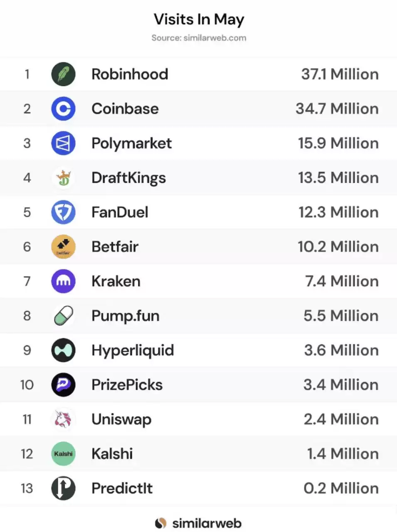Click the Betfair orange logo icon
This screenshot has width=397, height=532.
[63, 247]
